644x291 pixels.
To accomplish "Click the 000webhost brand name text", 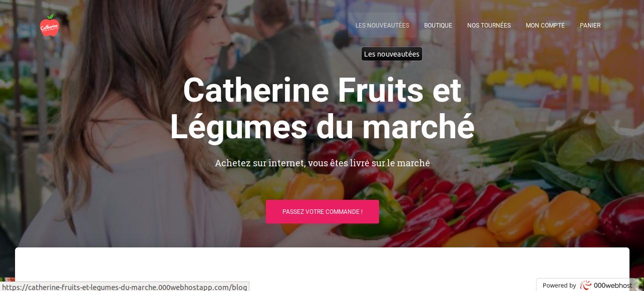I will point(613,285).
